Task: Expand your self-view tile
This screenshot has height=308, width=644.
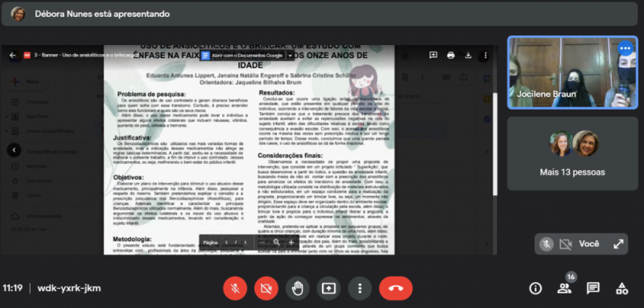Action: (618, 244)
